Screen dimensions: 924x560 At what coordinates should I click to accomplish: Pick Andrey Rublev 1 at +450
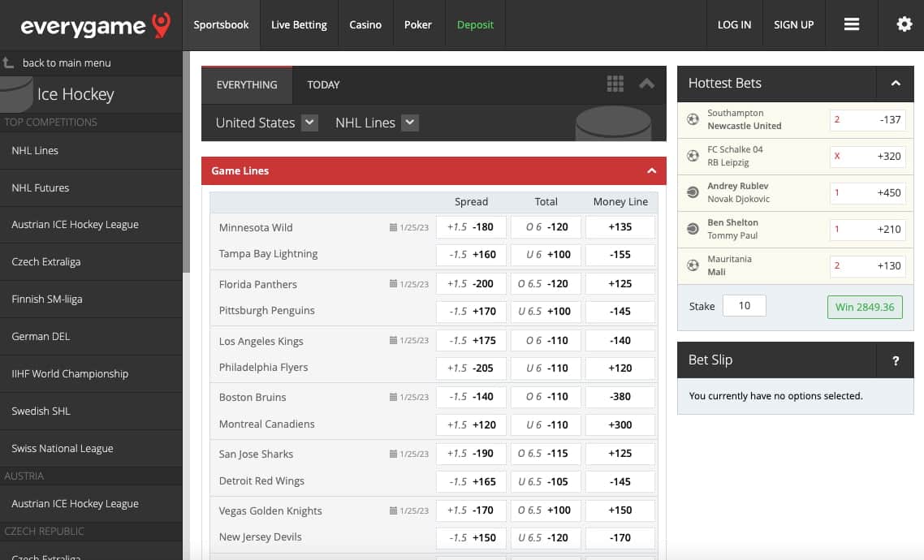click(x=867, y=192)
